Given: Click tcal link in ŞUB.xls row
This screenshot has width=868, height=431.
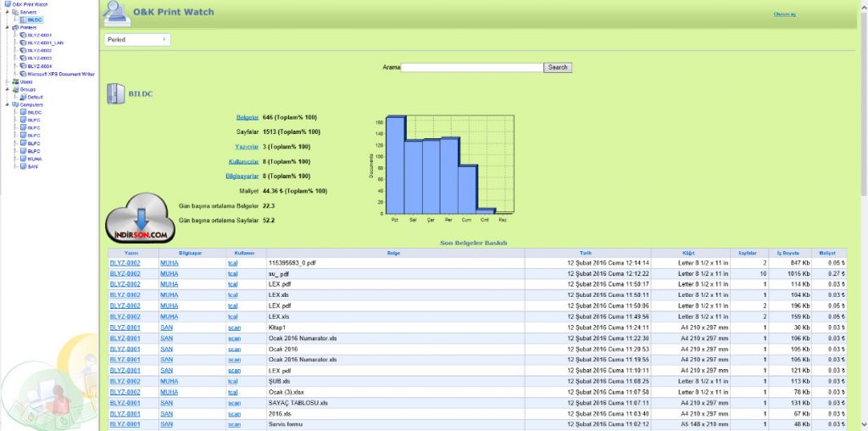Looking at the screenshot, I should (x=232, y=381).
